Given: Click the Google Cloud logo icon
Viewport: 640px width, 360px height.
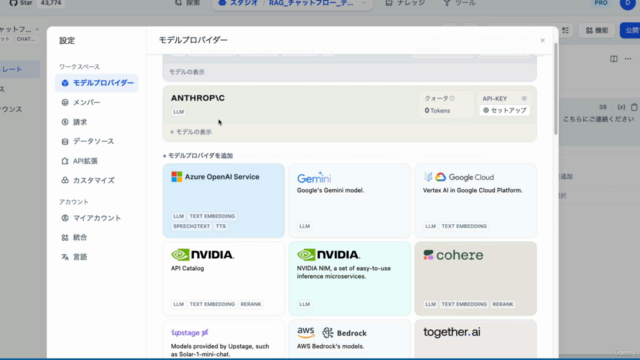Looking at the screenshot, I should pos(440,177).
